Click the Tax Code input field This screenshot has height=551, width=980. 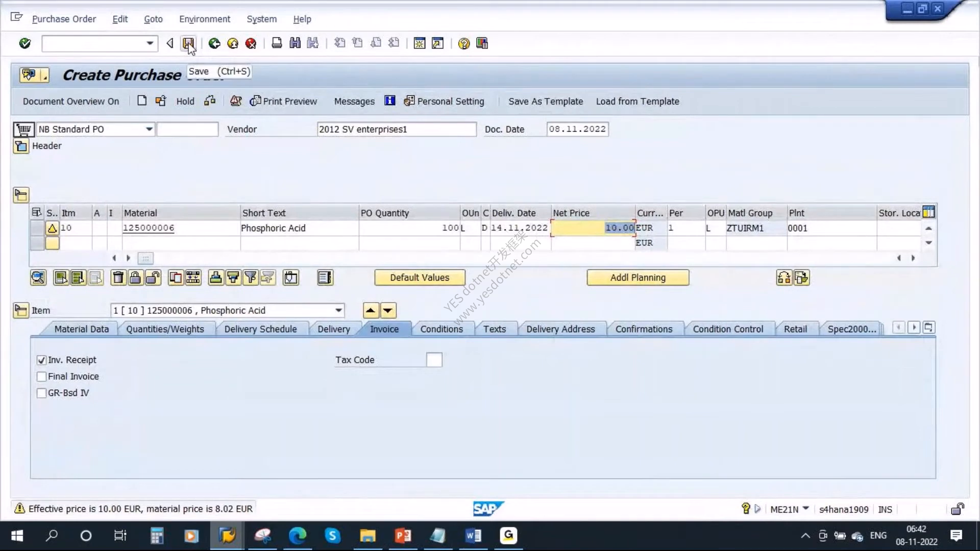tap(434, 360)
